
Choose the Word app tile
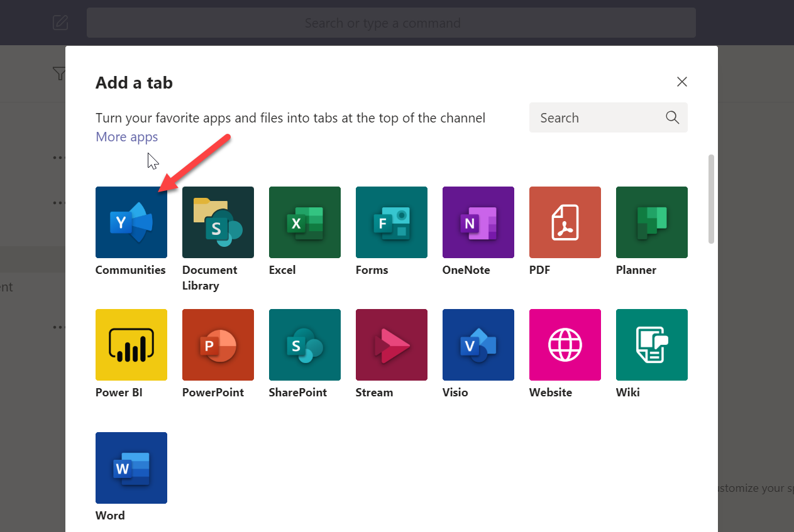(x=131, y=468)
